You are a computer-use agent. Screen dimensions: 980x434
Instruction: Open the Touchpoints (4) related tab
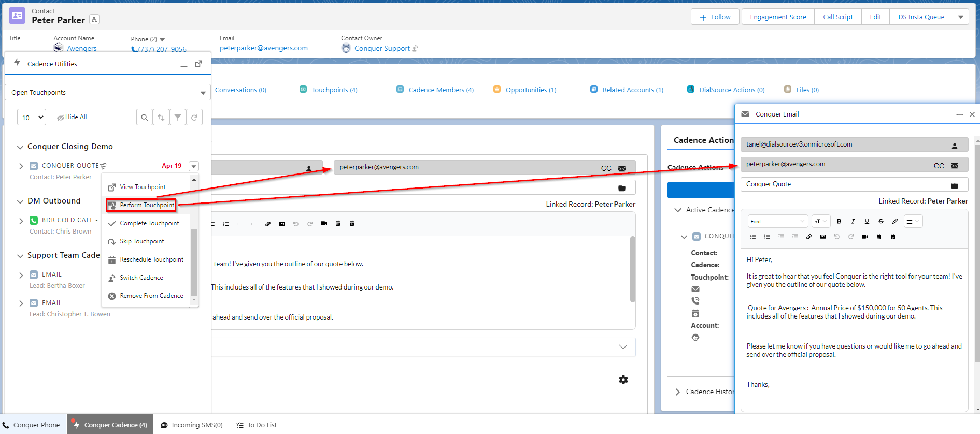[334, 90]
